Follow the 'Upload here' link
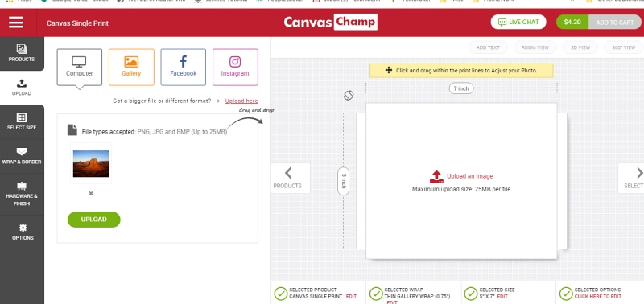The image size is (644, 304). (242, 101)
